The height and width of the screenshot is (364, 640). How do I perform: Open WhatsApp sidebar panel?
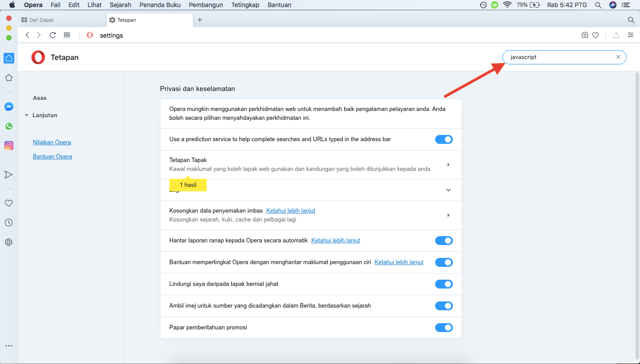pyautogui.click(x=9, y=126)
